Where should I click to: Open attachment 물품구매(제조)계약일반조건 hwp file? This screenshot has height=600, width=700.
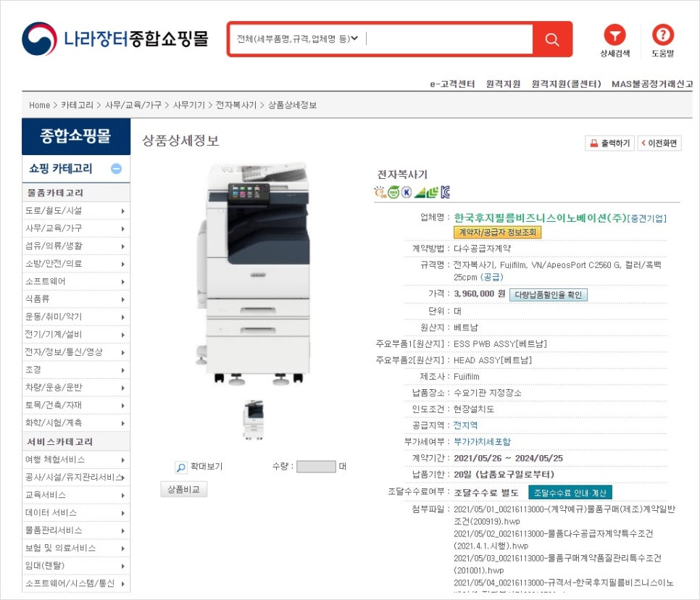(564, 515)
